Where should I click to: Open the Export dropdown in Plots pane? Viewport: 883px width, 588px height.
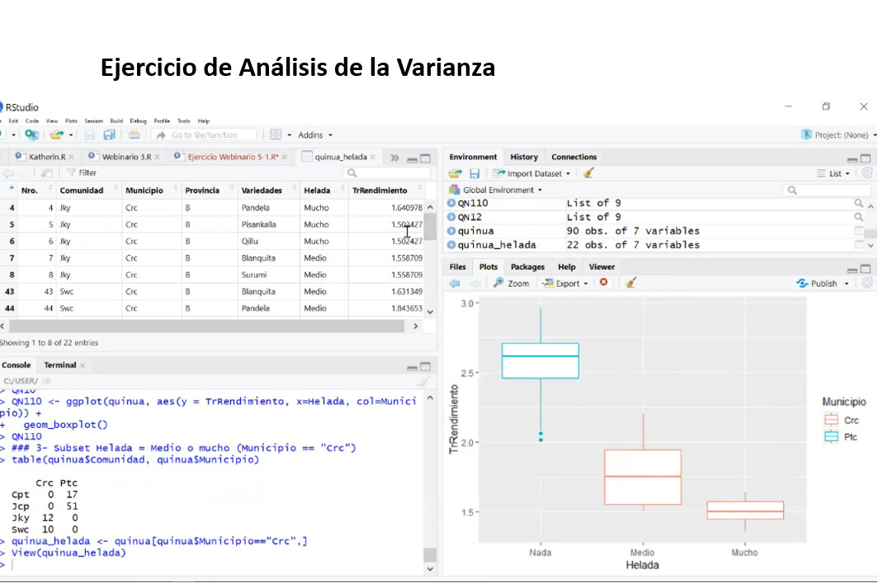(567, 283)
